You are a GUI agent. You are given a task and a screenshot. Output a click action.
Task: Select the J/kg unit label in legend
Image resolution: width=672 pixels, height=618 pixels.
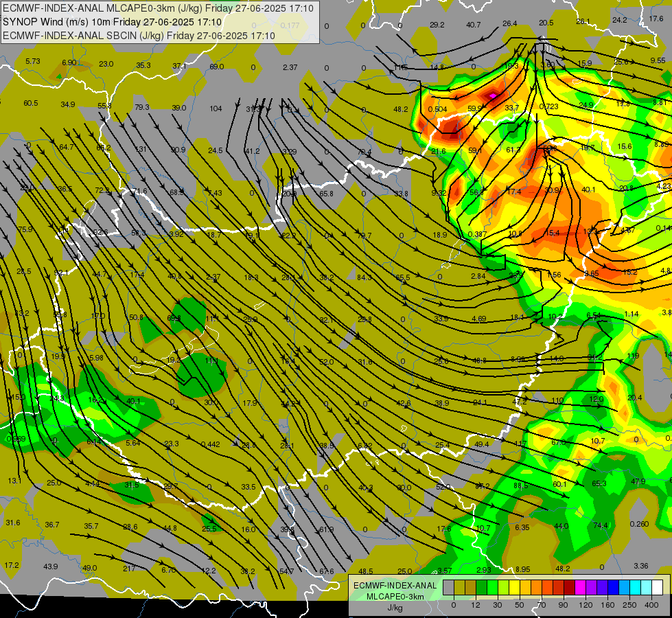pos(395,608)
